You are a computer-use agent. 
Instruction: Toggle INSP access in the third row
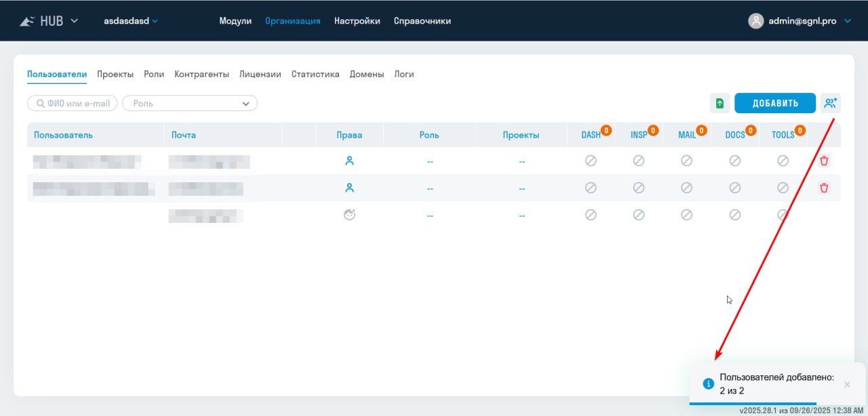(x=639, y=215)
